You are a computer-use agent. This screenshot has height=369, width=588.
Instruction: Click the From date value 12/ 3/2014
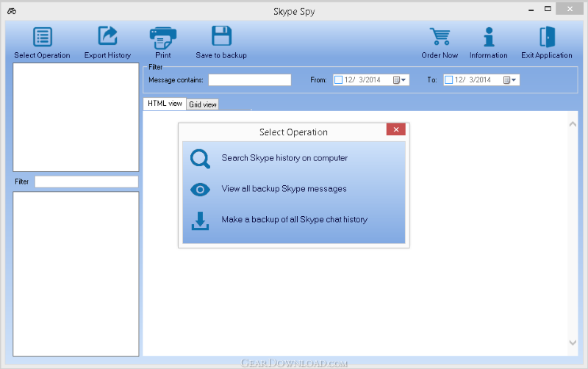point(362,80)
